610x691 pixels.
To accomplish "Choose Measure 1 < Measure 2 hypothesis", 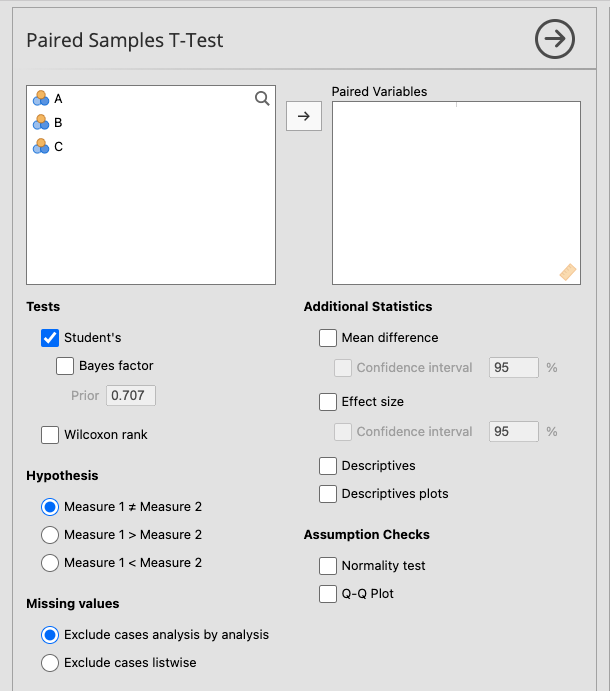I will coord(50,563).
